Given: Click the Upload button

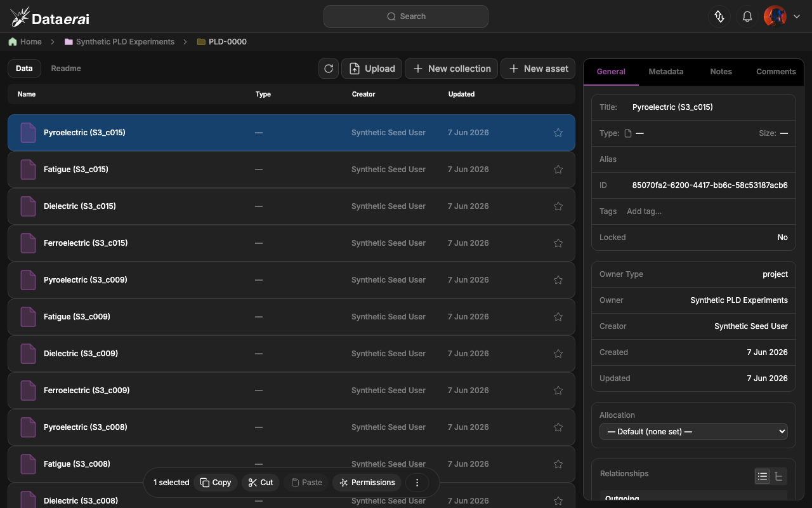Looking at the screenshot, I should [x=372, y=69].
